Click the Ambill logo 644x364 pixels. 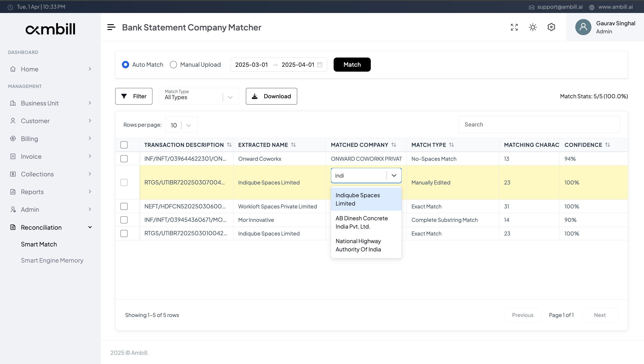click(50, 29)
